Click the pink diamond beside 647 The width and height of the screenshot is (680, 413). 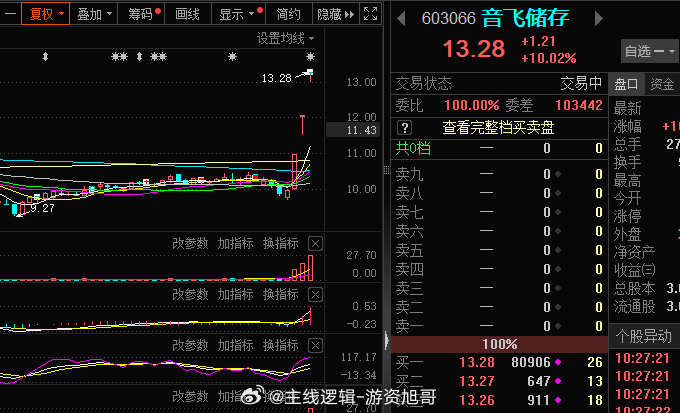point(558,381)
